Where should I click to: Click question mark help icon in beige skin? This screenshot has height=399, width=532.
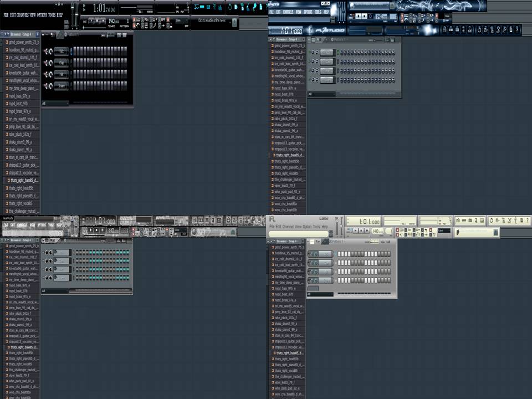pos(528,221)
